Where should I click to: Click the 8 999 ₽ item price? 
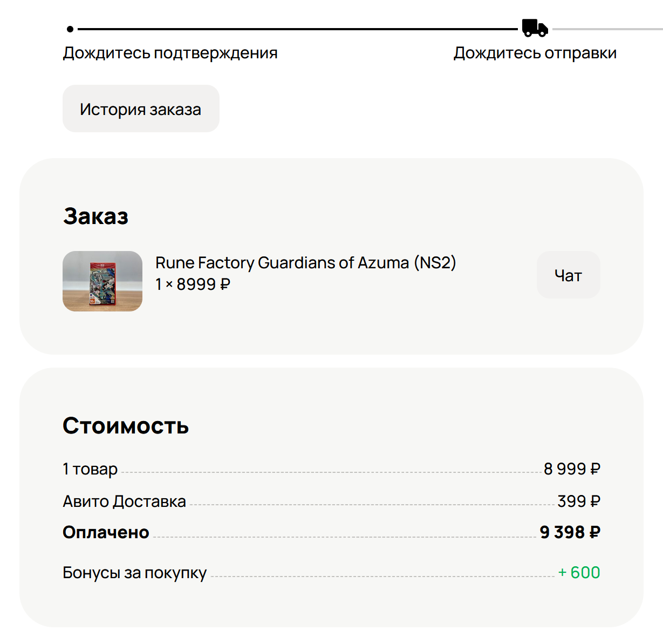(x=572, y=469)
